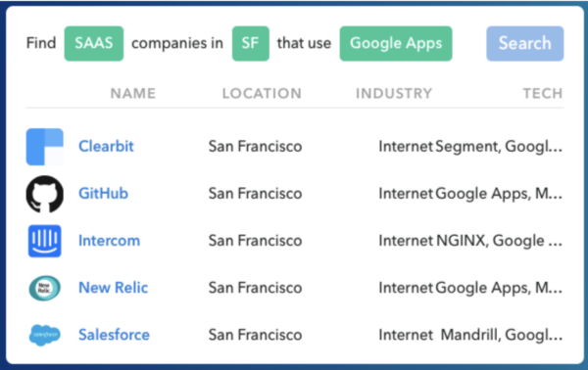This screenshot has width=588, height=370.
Task: Click the Clearbit blue logo icon
Action: (x=45, y=147)
